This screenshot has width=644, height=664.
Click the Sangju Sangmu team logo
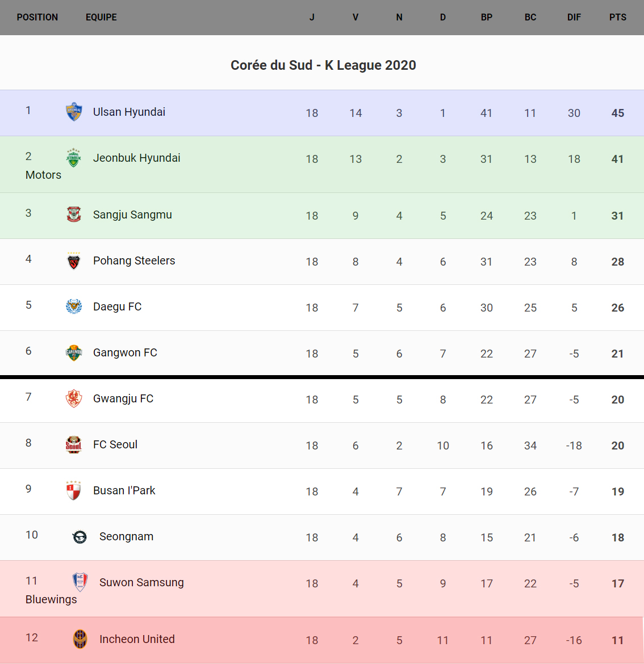(x=74, y=215)
